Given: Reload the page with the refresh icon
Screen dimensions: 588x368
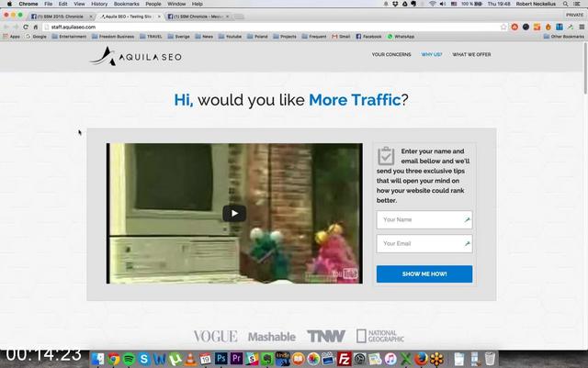Looking at the screenshot, I should point(26,27).
